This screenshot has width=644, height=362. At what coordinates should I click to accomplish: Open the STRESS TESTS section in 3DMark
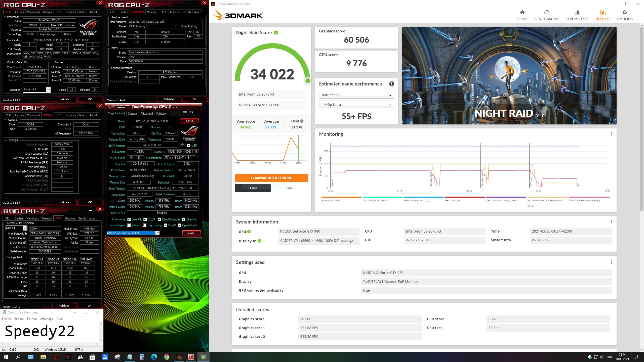(x=577, y=15)
